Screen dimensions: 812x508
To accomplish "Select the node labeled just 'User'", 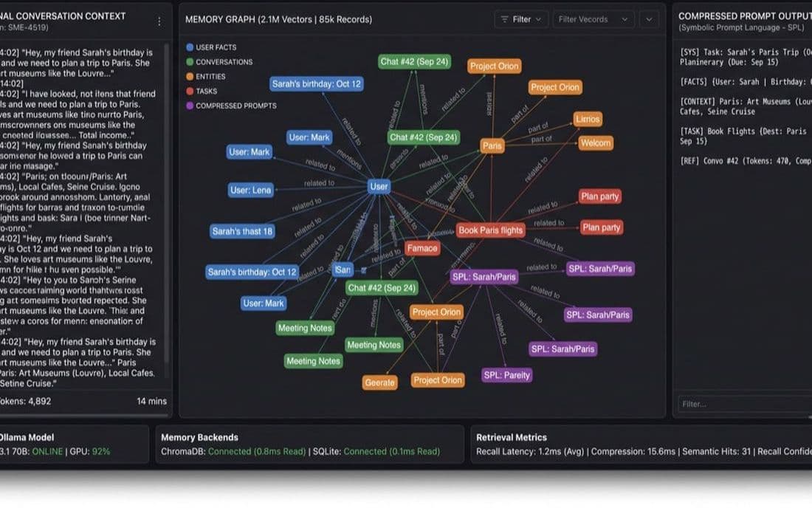I will 379,186.
